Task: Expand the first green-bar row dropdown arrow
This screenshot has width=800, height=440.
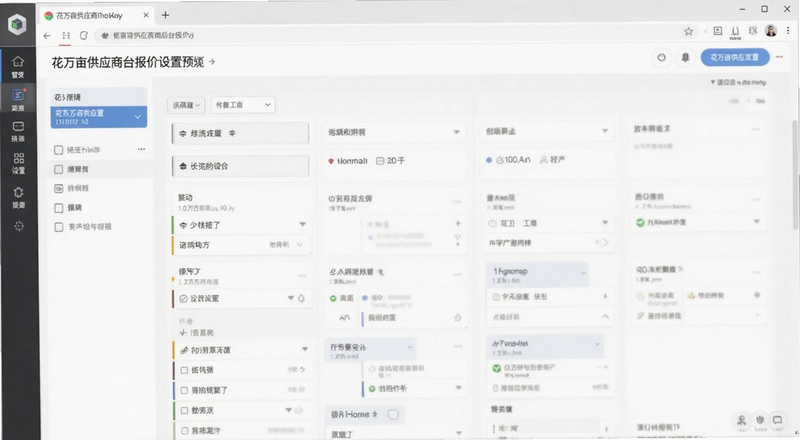Action: (303, 225)
